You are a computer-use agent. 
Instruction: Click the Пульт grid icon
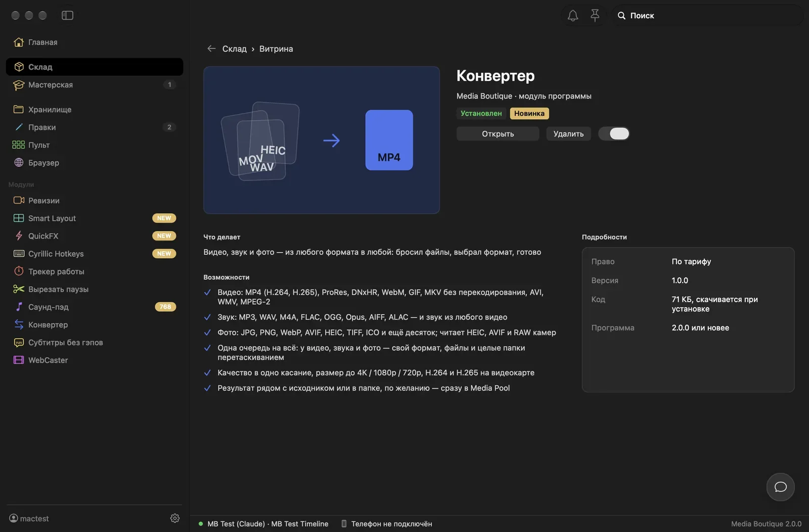(x=19, y=145)
